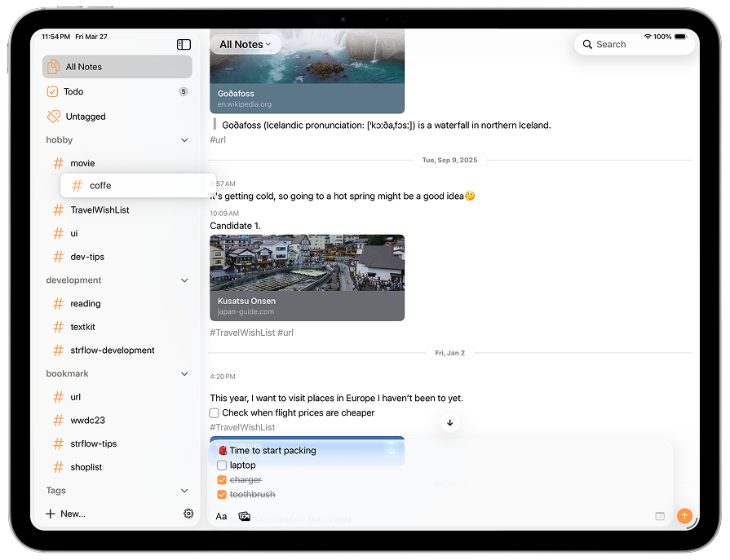Toggle the sidebar visibility icon
The width and height of the screenshot is (730, 560).
184,44
